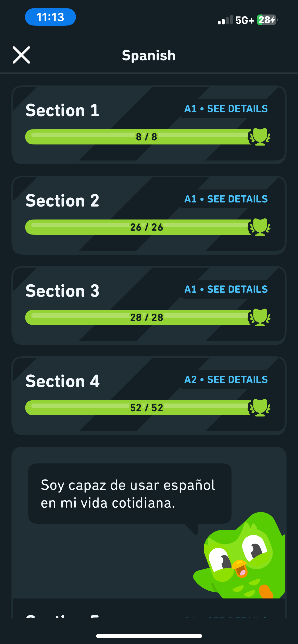
Task: Open Section 3 A1 see details
Action: 226,289
